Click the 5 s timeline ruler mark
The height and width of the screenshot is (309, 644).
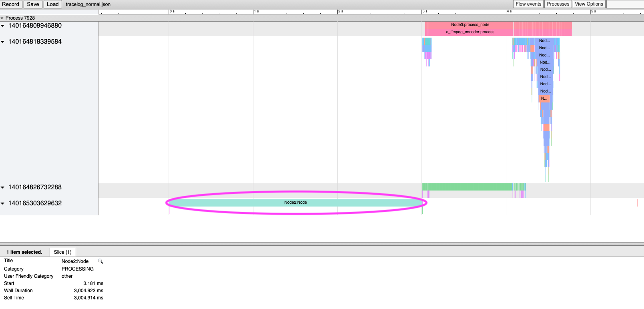594,12
